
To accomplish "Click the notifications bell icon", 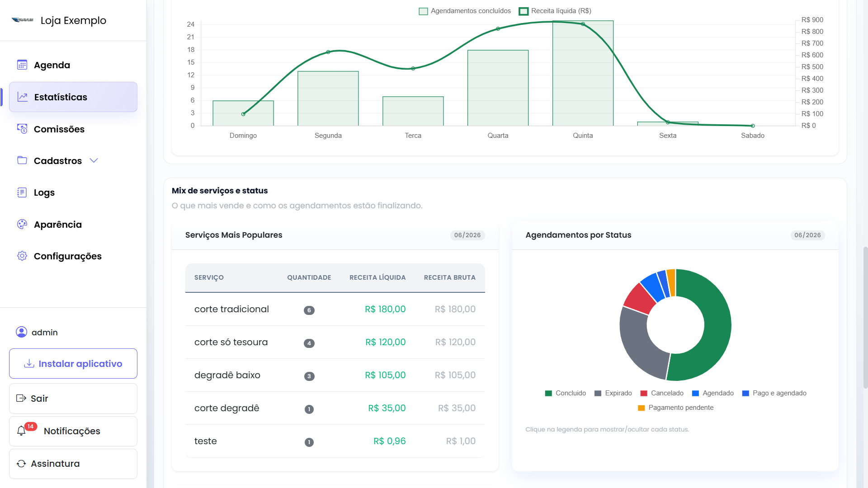I will [x=21, y=431].
